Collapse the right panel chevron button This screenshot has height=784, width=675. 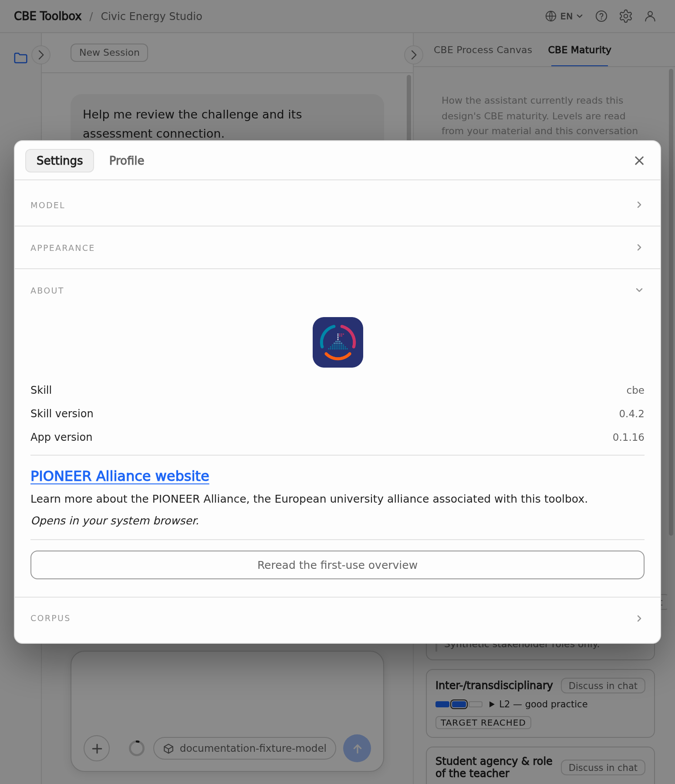(x=414, y=55)
